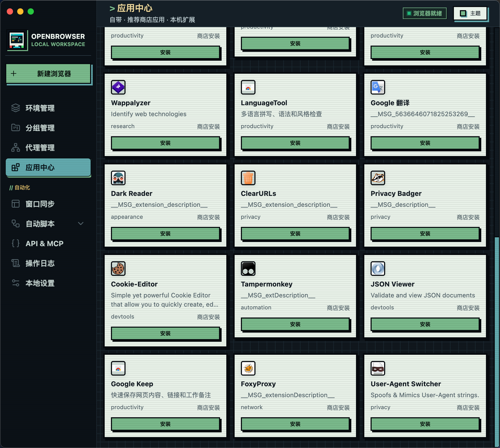Click the 操作日志 scroll icon

[16, 263]
